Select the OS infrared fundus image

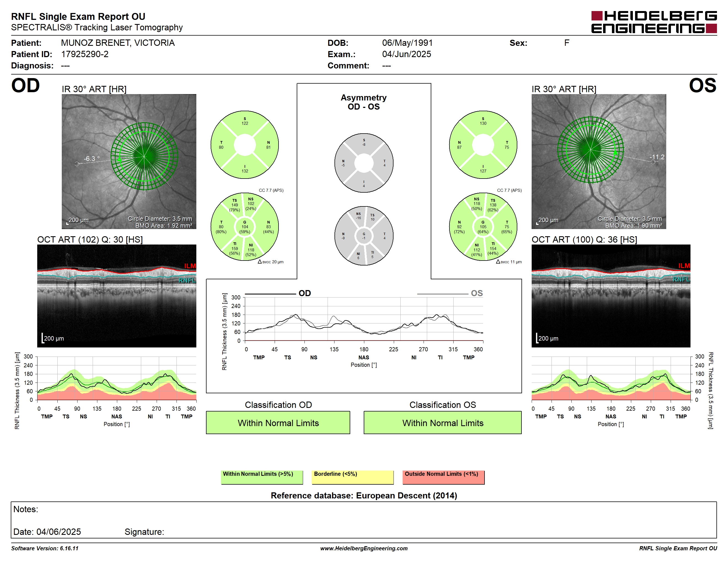[x=599, y=161]
